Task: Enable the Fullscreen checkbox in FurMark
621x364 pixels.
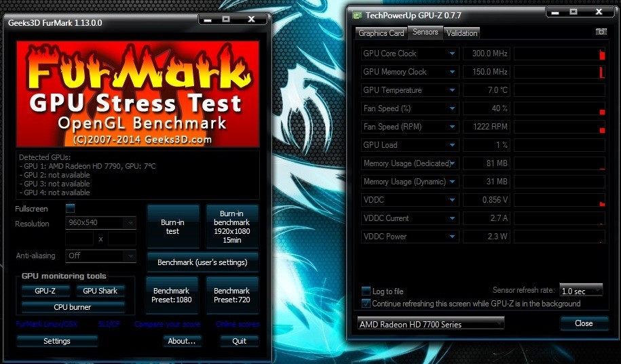Action: tap(70, 209)
